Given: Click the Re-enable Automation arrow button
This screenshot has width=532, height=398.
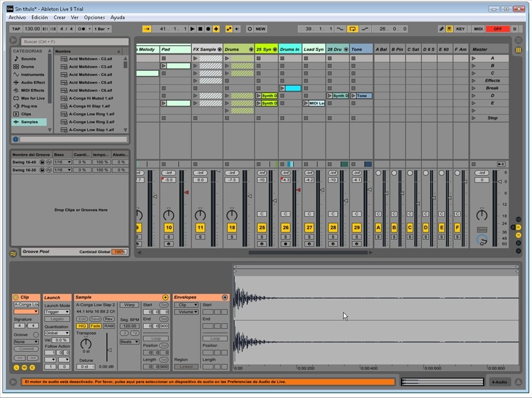Looking at the screenshot, I should tap(237, 29).
